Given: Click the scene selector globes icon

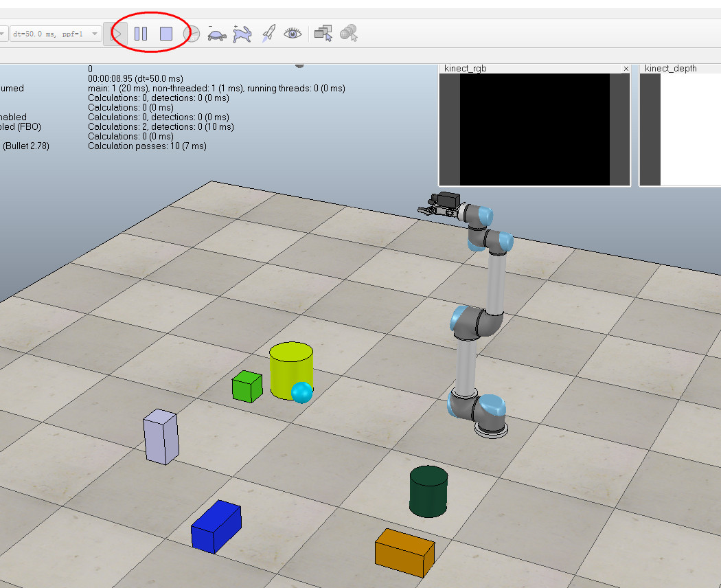Looking at the screenshot, I should tap(347, 32).
